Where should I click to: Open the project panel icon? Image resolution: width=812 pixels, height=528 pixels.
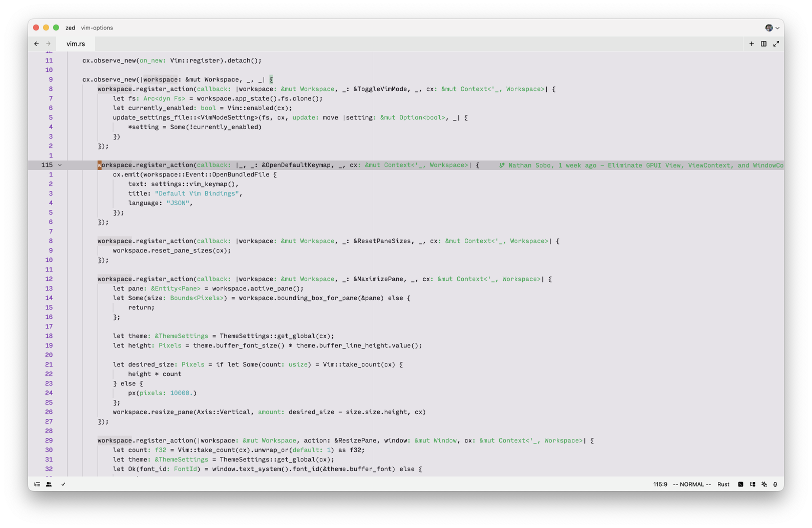(x=37, y=484)
